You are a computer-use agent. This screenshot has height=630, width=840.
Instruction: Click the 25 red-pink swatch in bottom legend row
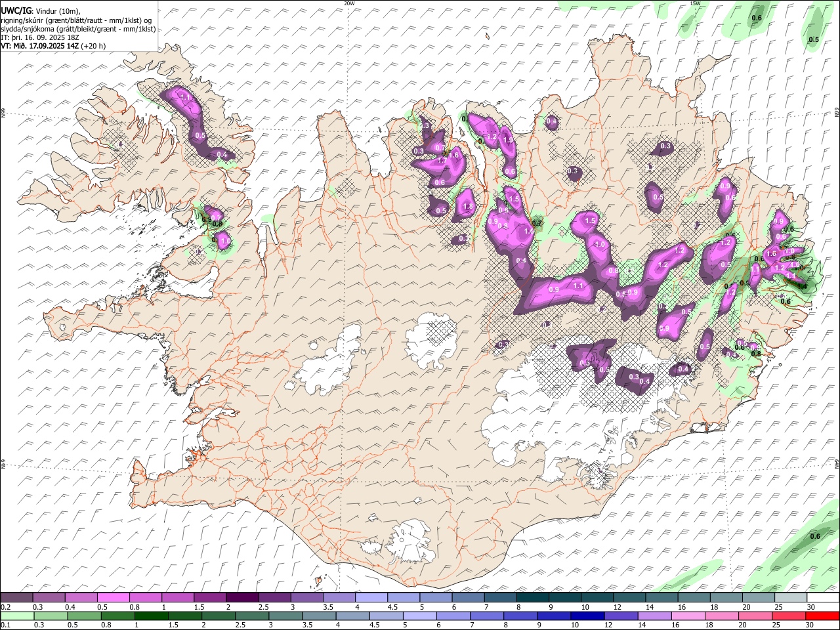(788, 616)
